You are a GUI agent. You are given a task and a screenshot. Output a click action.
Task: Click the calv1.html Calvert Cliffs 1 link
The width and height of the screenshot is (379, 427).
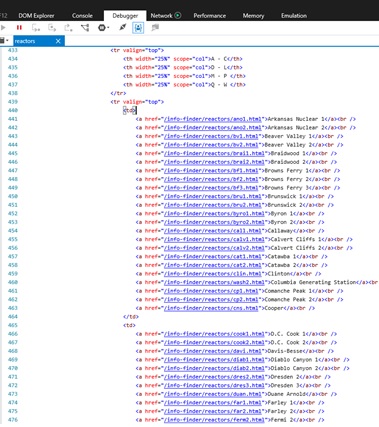pos(214,239)
